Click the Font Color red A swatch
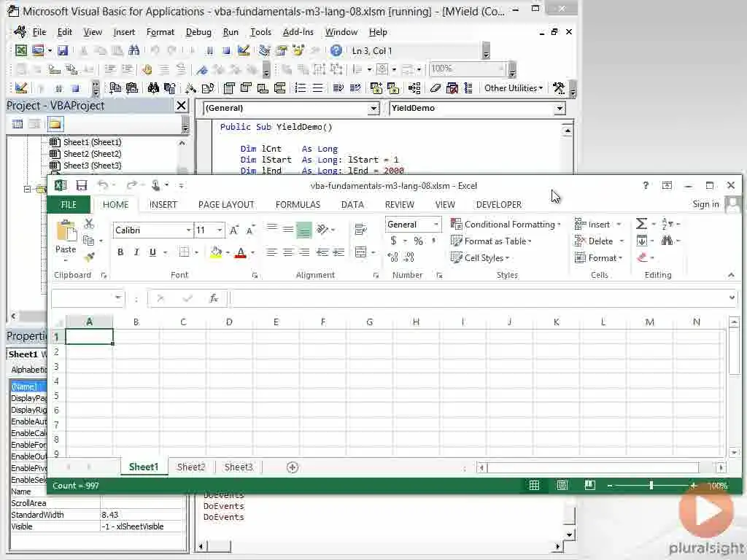The image size is (747, 560). pos(241,252)
